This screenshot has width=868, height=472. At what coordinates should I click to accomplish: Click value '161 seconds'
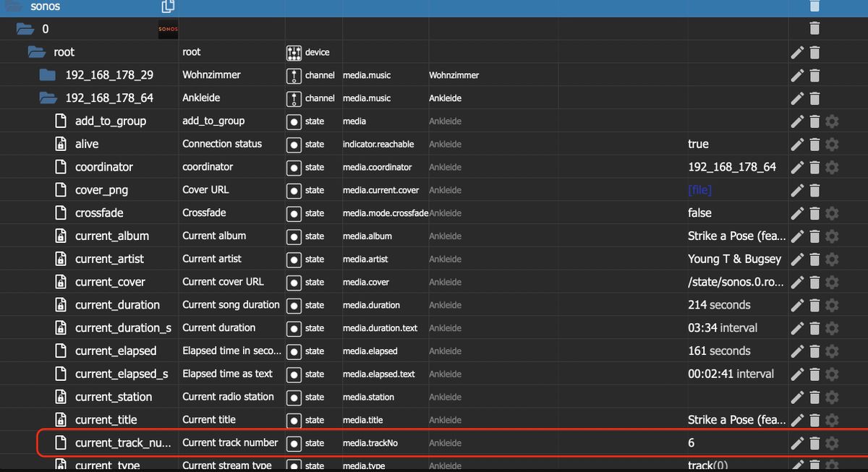(719, 351)
